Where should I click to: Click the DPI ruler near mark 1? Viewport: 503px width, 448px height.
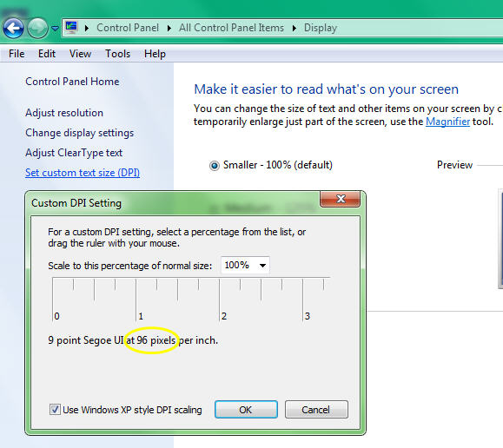(x=136, y=300)
